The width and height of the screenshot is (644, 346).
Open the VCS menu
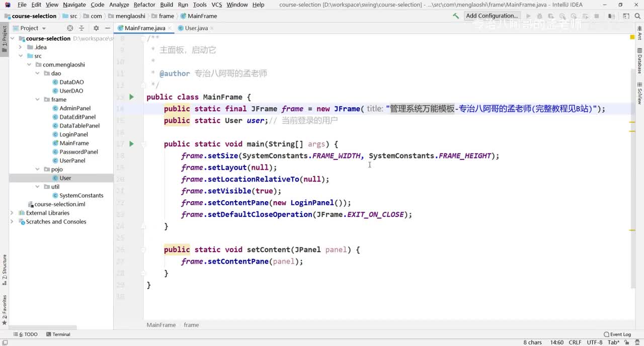pyautogui.click(x=217, y=5)
